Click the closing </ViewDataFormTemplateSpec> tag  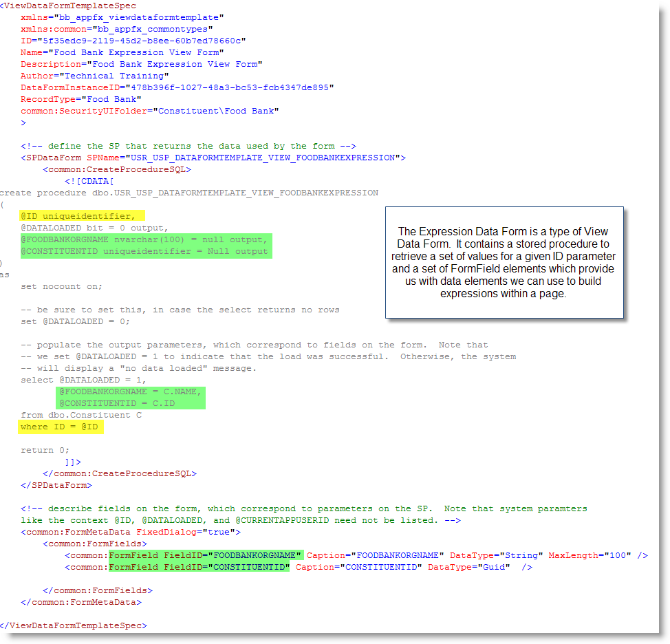tap(74, 625)
